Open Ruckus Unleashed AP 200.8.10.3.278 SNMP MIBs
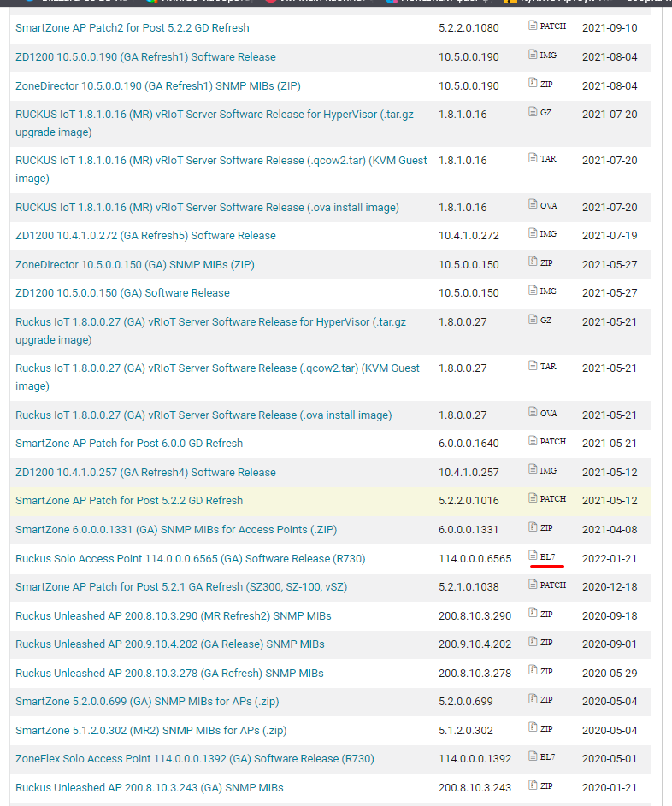672x806 pixels. (x=169, y=674)
